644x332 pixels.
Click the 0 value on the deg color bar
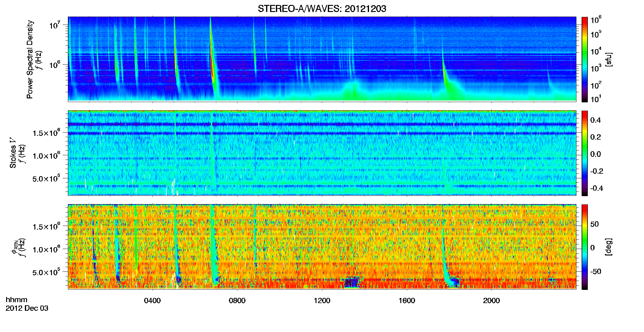click(x=592, y=248)
